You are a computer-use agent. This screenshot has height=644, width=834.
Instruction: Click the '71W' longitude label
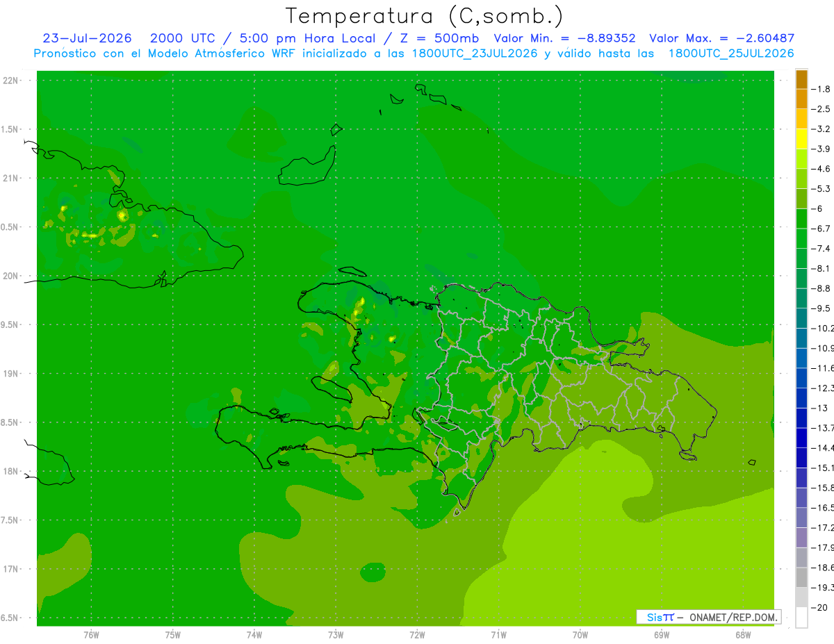click(x=498, y=635)
